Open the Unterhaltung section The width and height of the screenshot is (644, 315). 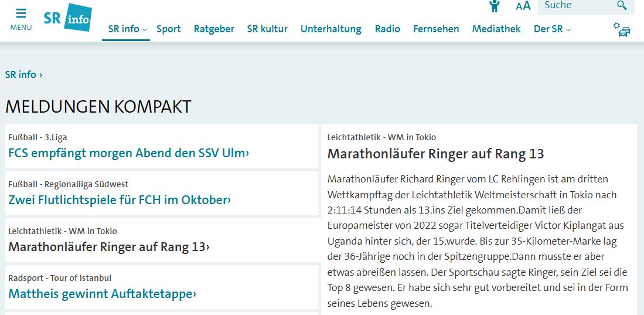click(331, 29)
